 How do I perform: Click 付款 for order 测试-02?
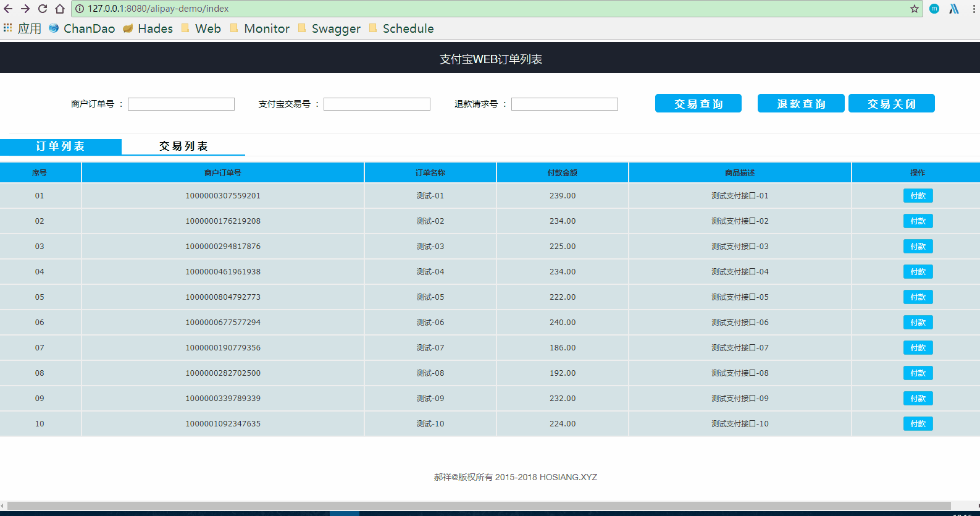click(x=918, y=221)
